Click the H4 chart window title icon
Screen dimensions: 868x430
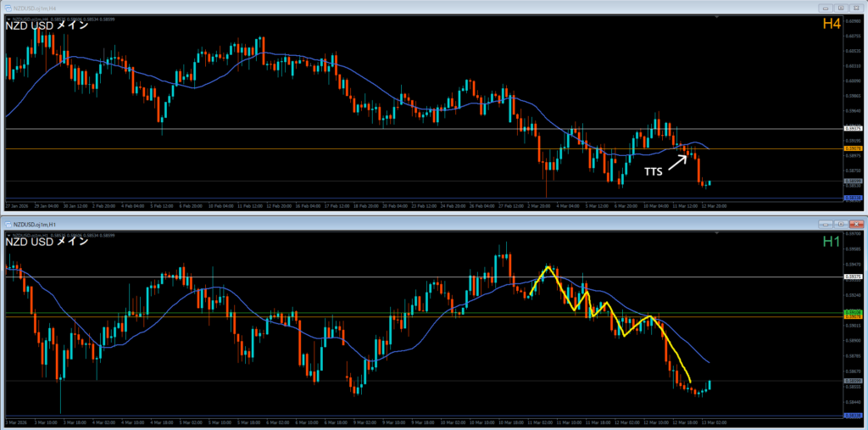(x=8, y=8)
